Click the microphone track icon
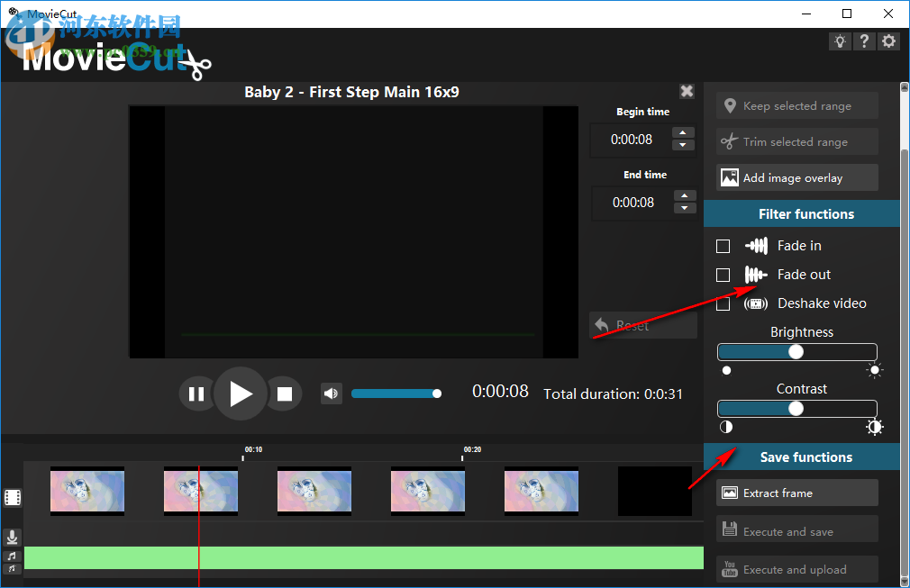Viewport: 910px width, 588px height. click(x=12, y=538)
